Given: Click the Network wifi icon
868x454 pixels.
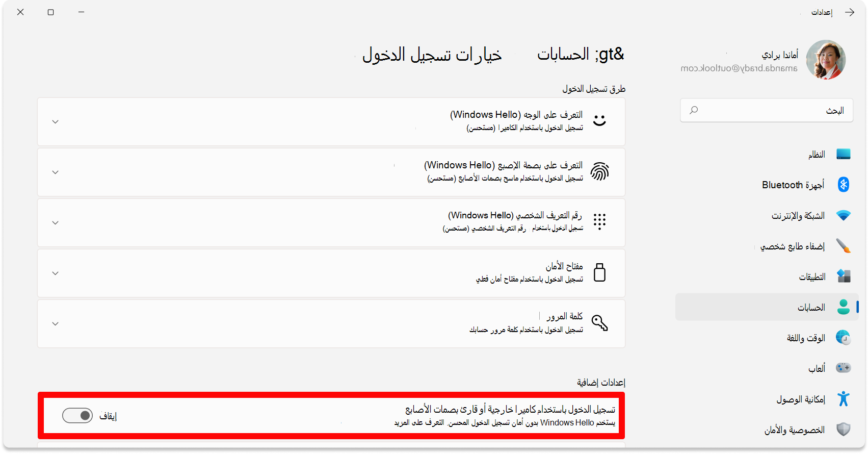Looking at the screenshot, I should coord(844,215).
